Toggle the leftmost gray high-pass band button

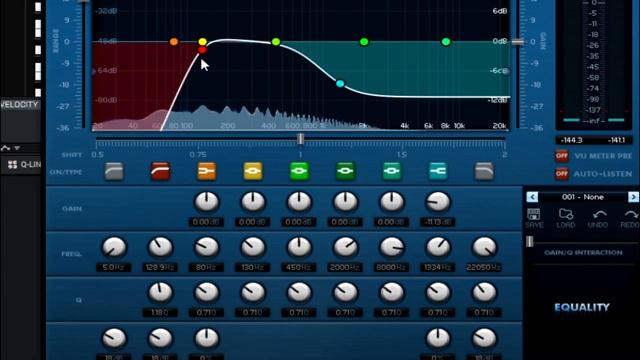click(114, 171)
